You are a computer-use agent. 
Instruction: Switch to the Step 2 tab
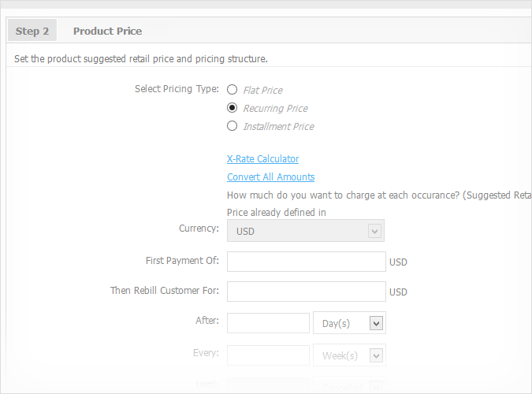(x=32, y=31)
